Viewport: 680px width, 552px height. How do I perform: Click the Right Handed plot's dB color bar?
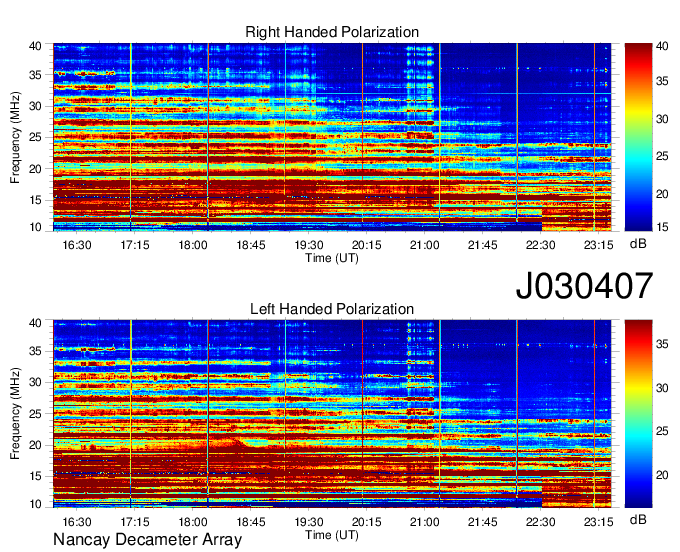pyautogui.click(x=638, y=137)
